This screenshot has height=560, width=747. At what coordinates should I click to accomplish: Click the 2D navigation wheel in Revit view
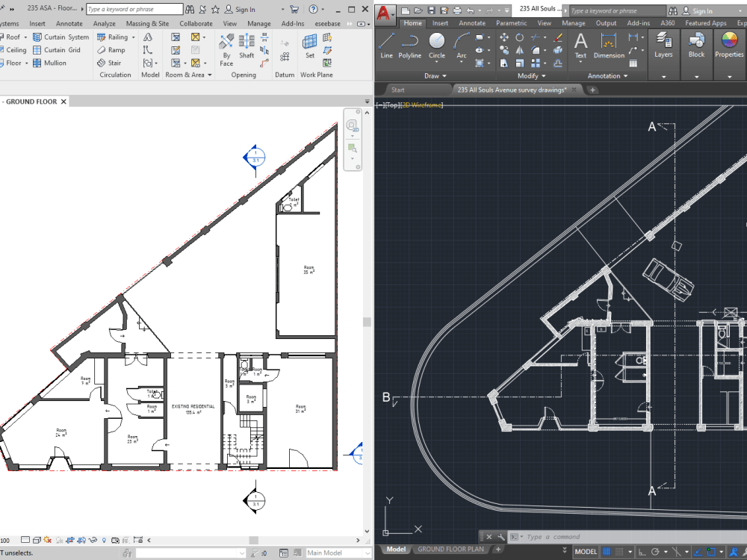pyautogui.click(x=352, y=125)
